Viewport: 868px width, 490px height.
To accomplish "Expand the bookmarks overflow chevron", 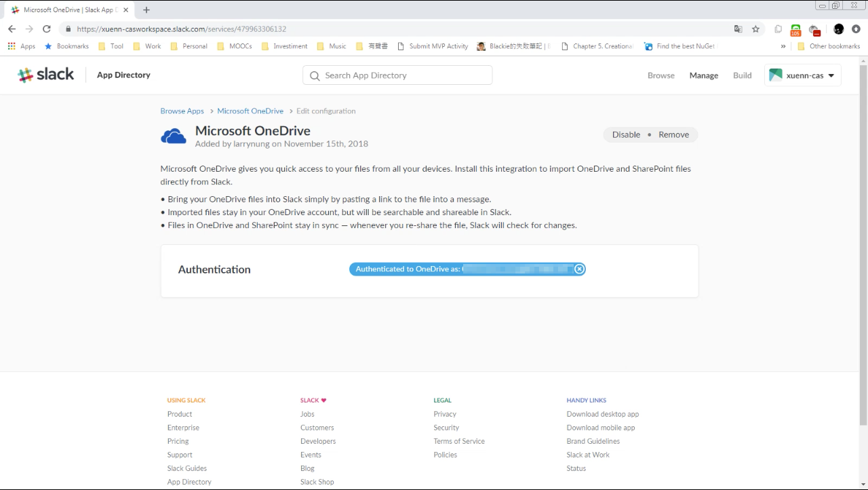I will [x=783, y=46].
